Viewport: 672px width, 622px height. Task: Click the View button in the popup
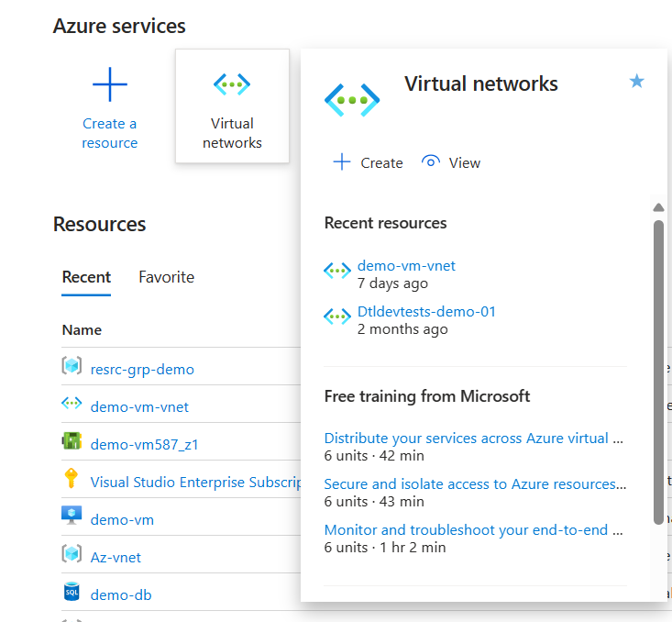(x=451, y=162)
